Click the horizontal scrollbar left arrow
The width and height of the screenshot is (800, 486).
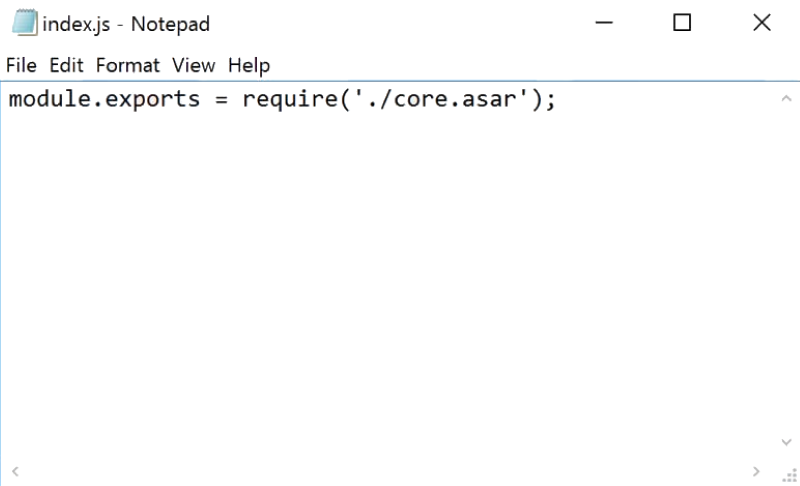(14, 470)
